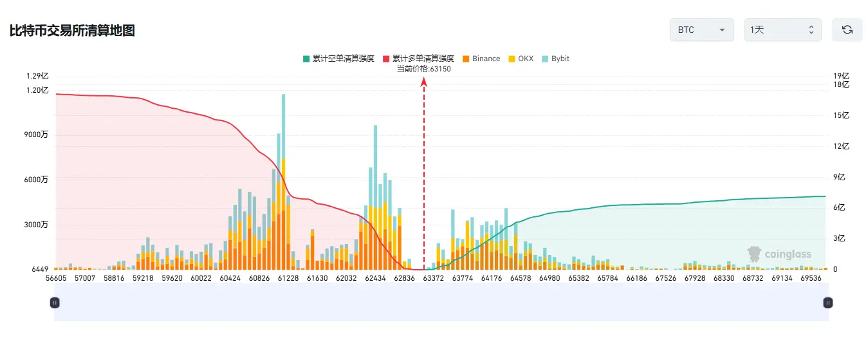The width and height of the screenshot is (868, 347).
Task: Click the red 累计多单清算强度 legend swatch
Action: click(386, 59)
